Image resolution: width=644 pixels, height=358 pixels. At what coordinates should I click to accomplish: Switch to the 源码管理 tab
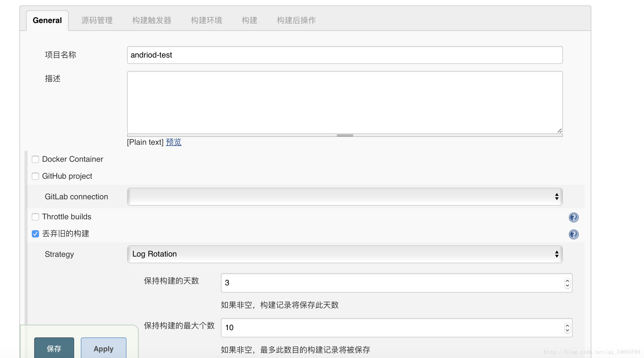(97, 20)
